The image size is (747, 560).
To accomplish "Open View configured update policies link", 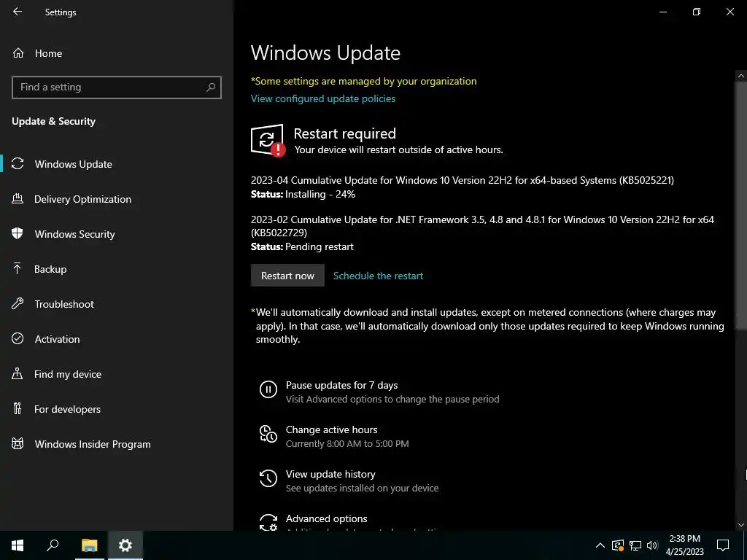I will point(323,98).
